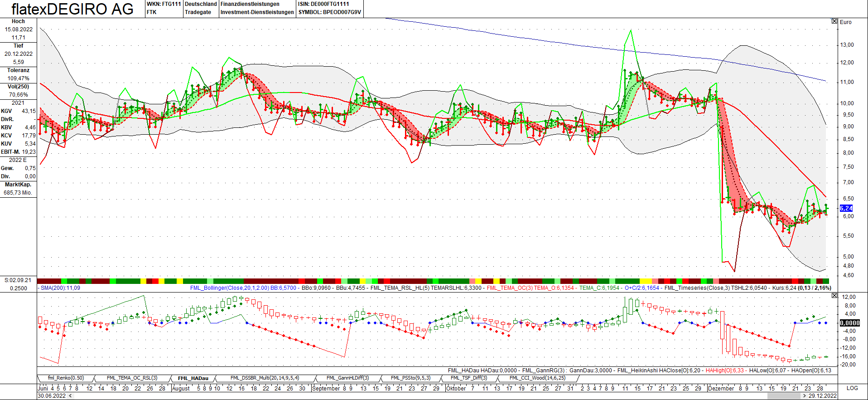Click the Investment-Dienstleistungen sector label
Viewport: 868px width, 400px height.
pos(257,12)
